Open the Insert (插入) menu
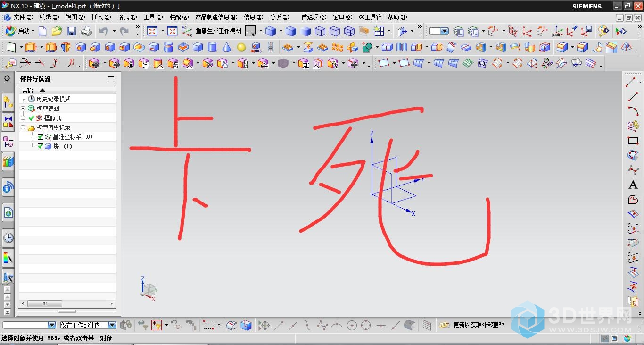This screenshot has height=345, width=644. (101, 17)
